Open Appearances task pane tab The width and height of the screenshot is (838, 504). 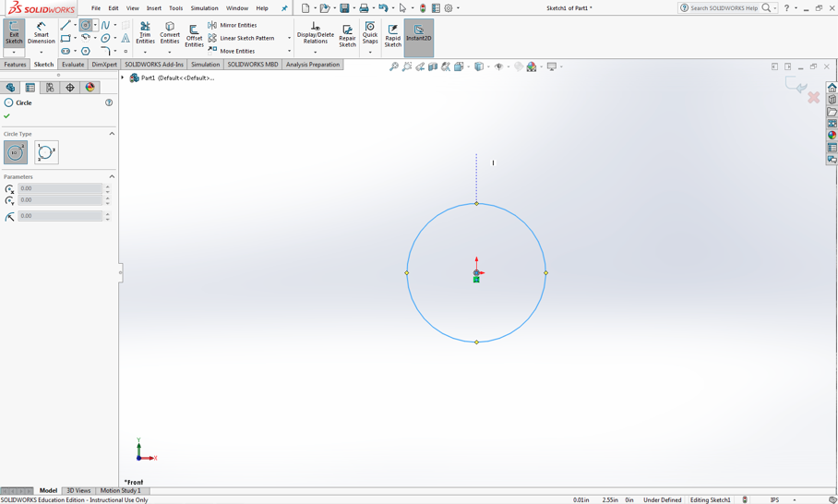pyautogui.click(x=832, y=135)
